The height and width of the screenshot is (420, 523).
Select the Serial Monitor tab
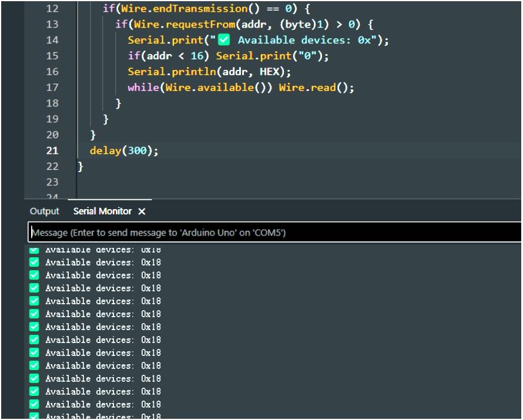[x=102, y=211]
